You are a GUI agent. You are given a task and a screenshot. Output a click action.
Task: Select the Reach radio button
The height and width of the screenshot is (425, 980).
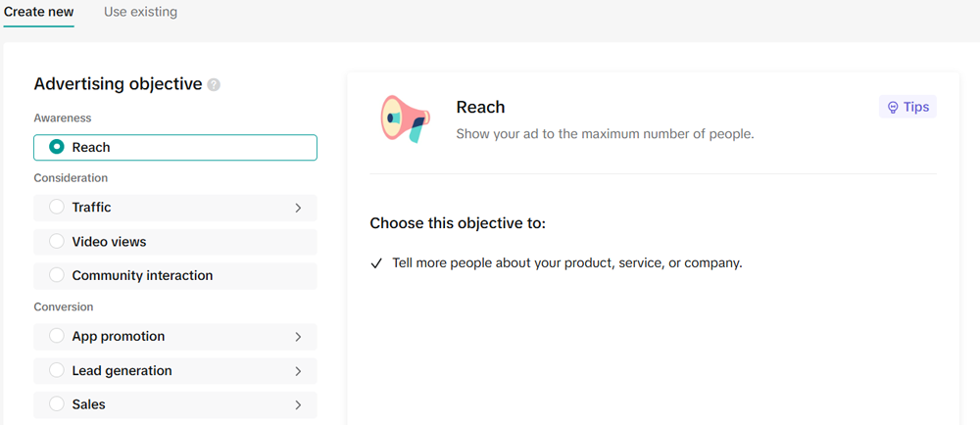(x=57, y=147)
